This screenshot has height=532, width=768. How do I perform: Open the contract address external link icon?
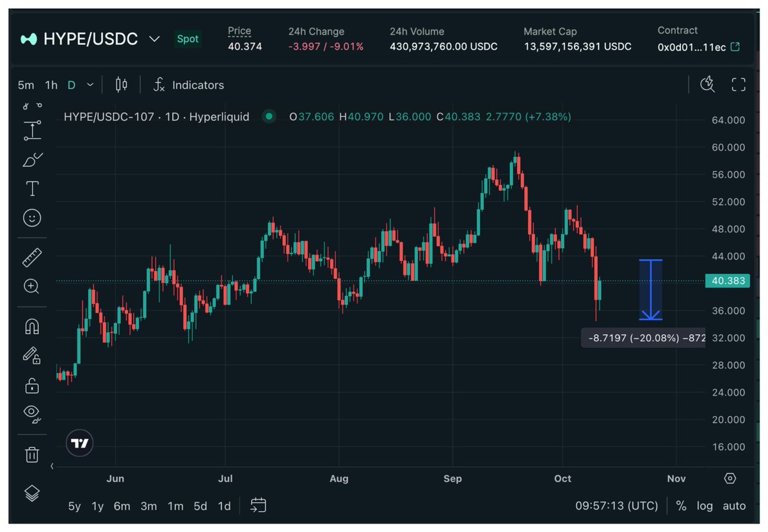click(x=735, y=47)
